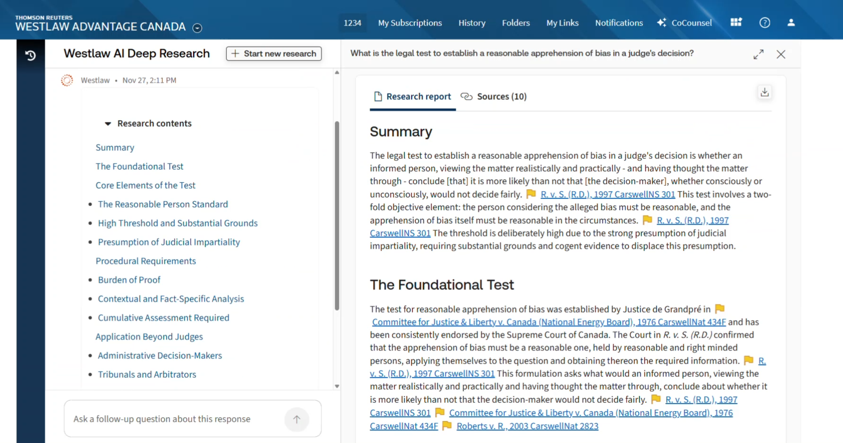Viewport: 843px width, 443px height.
Task: Select the Research report tab
Action: coord(411,97)
